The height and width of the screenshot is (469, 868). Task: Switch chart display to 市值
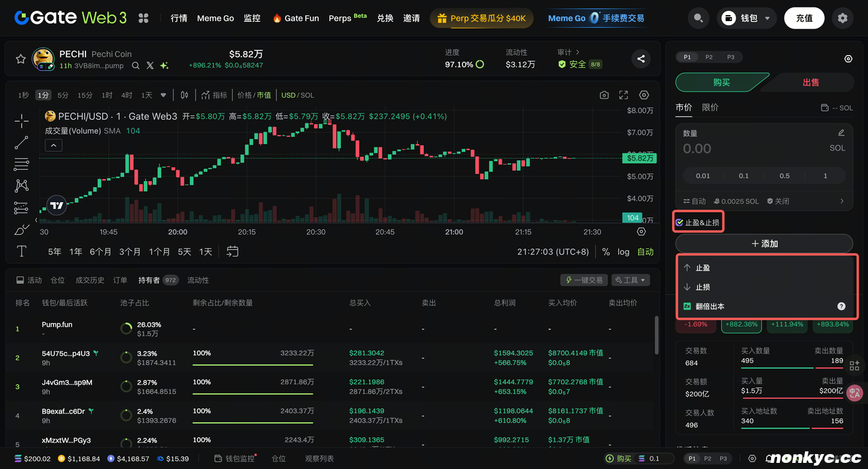[264, 95]
